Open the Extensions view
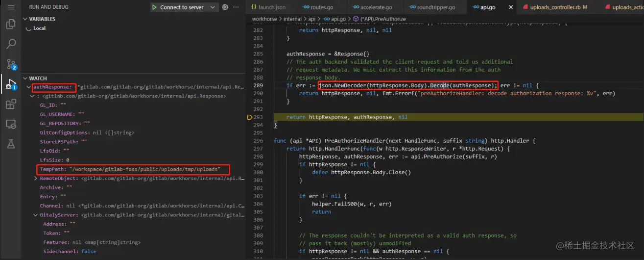This screenshot has height=260, width=644. 11,104
